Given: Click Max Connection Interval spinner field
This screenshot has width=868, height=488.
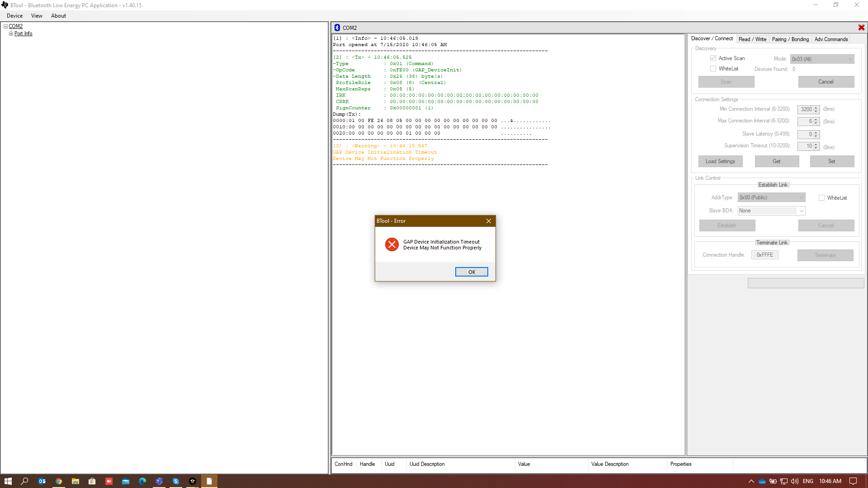Looking at the screenshot, I should point(808,121).
